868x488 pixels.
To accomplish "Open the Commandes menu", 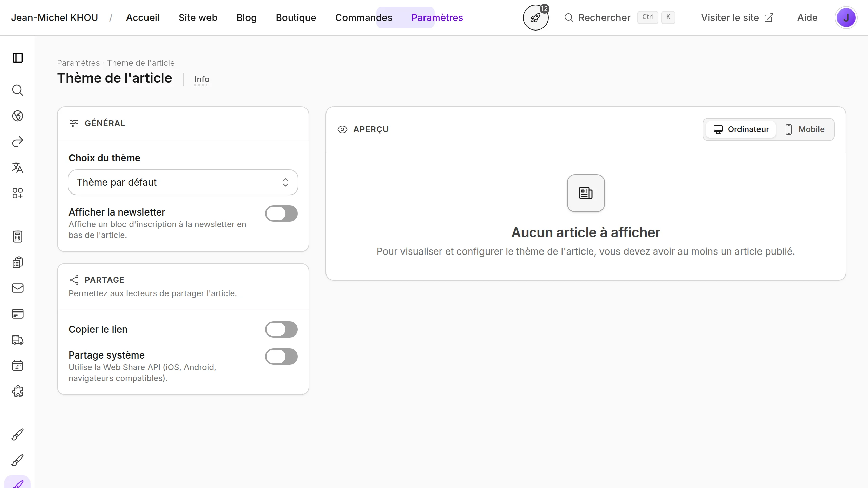I will click(x=364, y=18).
